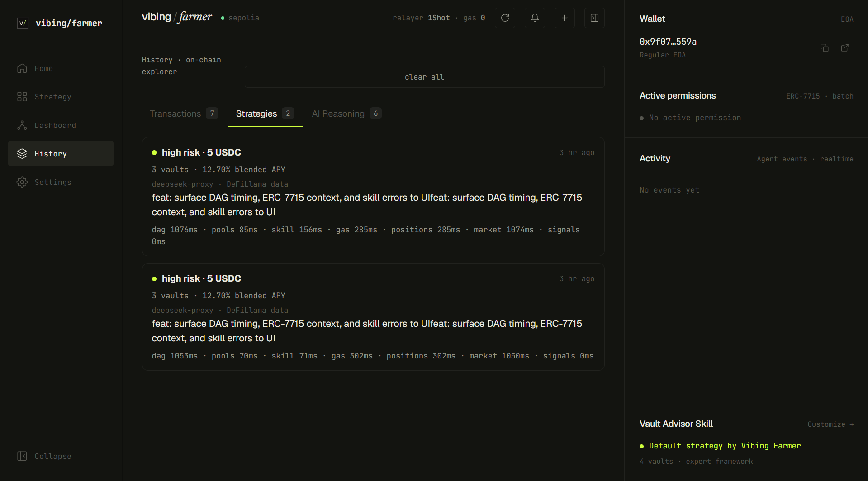Open the Dashboard section
This screenshot has height=481, width=868.
coord(61,125)
